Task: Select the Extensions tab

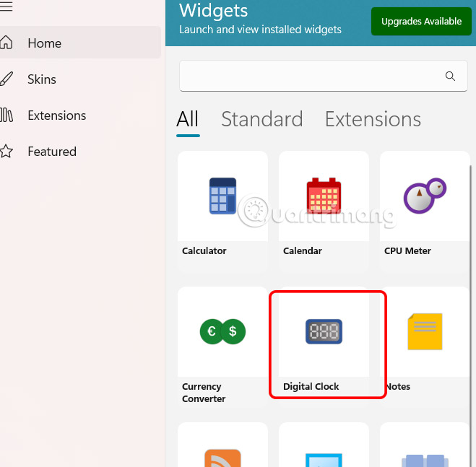Action: 373,119
